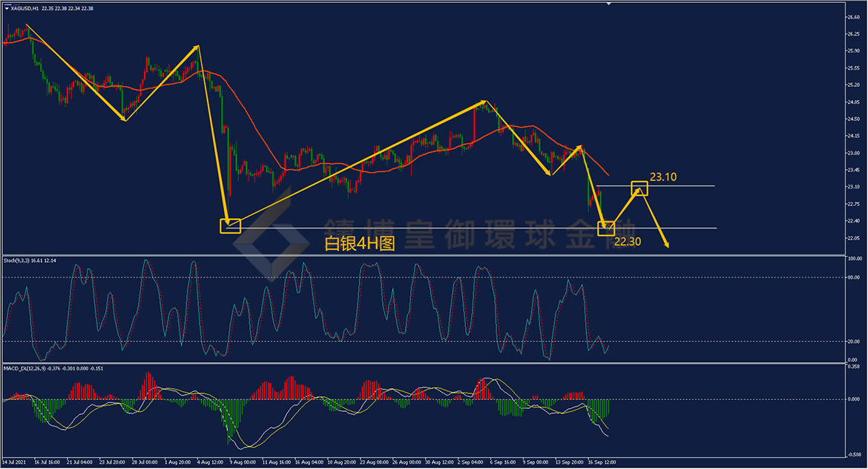
Task: Select the final downward yellow forecast arrow
Action: coord(654,218)
